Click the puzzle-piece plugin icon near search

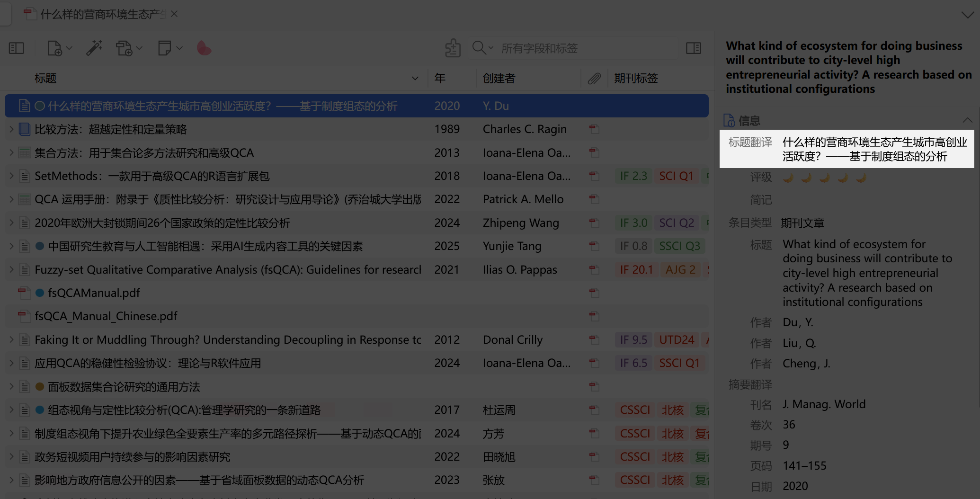tap(453, 48)
